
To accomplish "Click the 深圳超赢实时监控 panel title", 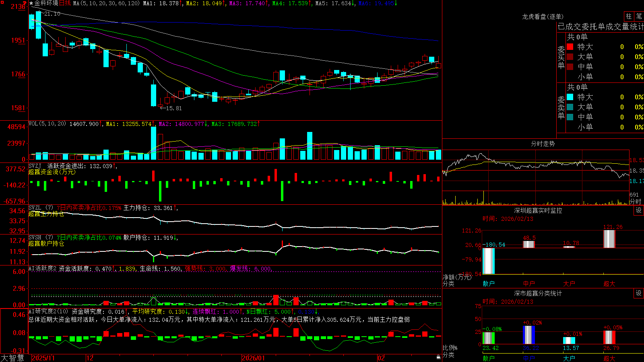I will (x=538, y=210).
